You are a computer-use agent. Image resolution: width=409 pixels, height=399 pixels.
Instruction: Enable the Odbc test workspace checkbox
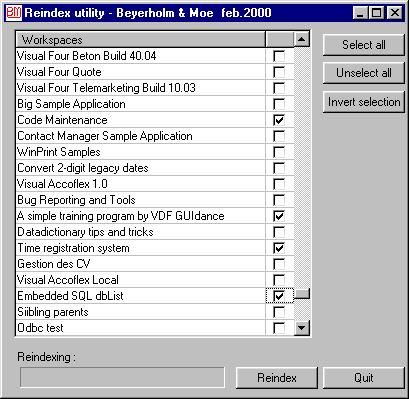[x=279, y=328]
